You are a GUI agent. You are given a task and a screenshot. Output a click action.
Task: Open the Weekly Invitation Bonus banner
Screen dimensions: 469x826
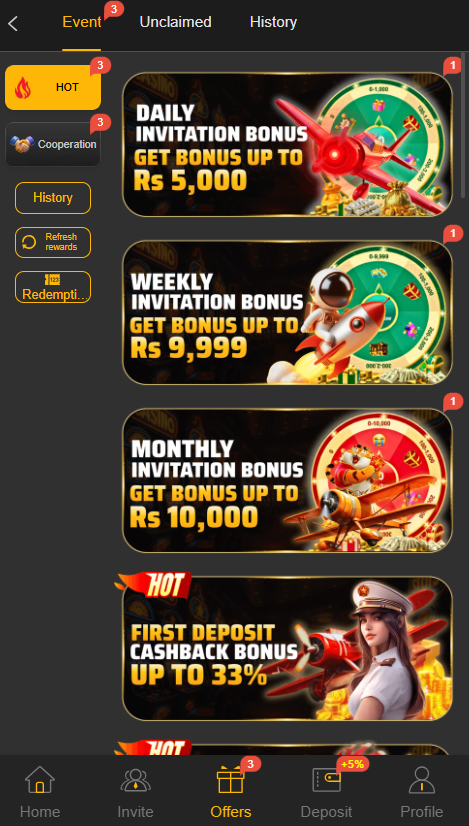tap(287, 312)
